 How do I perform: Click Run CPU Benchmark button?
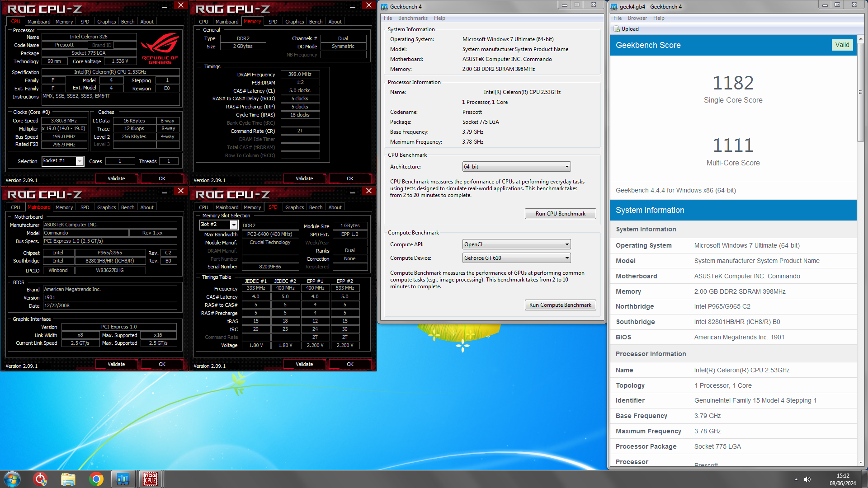[x=560, y=214]
